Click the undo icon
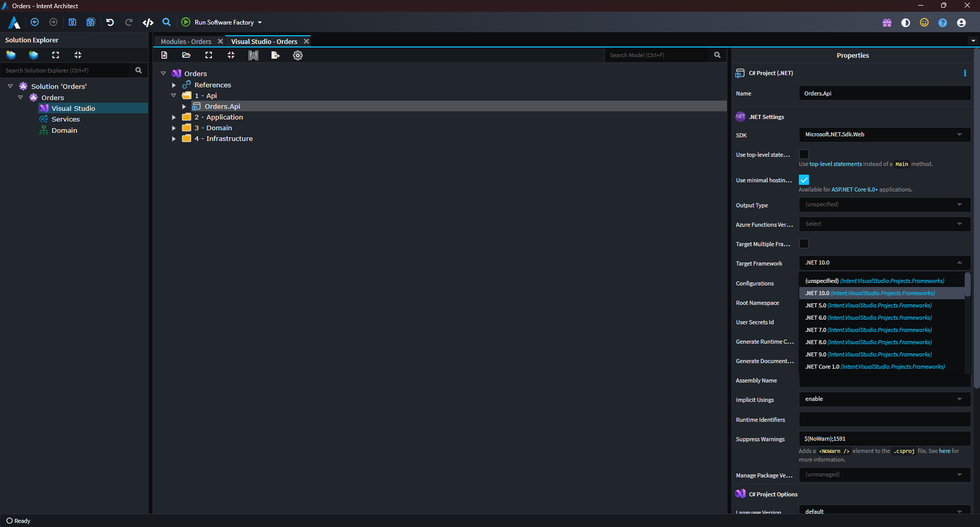Screen dimensions: 980x527 point(109,22)
